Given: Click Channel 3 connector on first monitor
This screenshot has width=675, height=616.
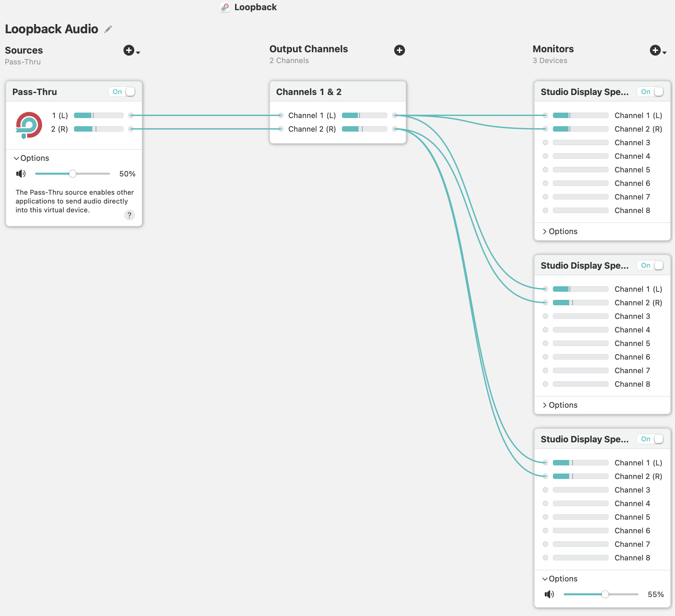Looking at the screenshot, I should pyautogui.click(x=545, y=142).
